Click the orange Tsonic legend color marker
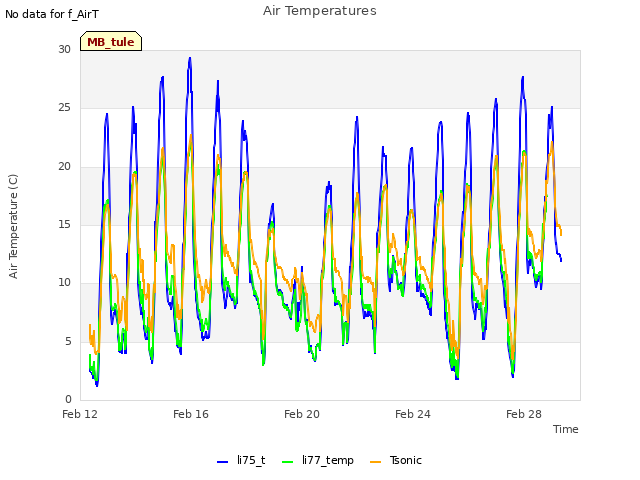 [x=375, y=462]
